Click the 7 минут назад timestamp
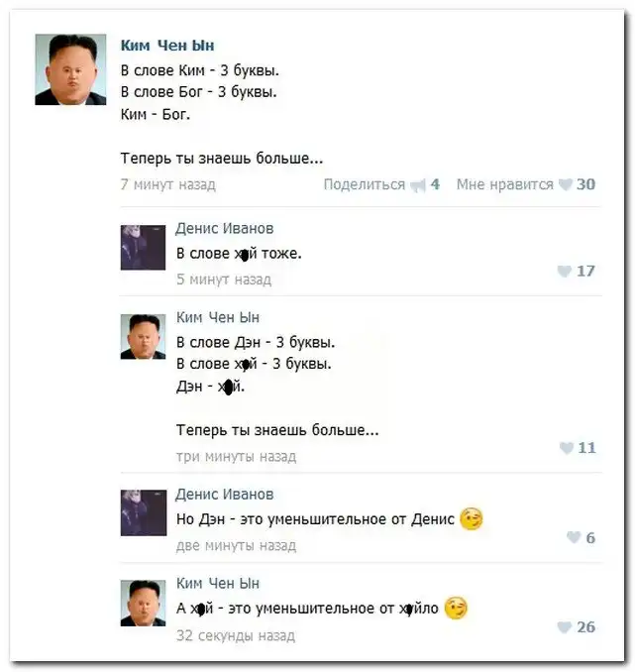The height and width of the screenshot is (672, 635). tap(168, 184)
